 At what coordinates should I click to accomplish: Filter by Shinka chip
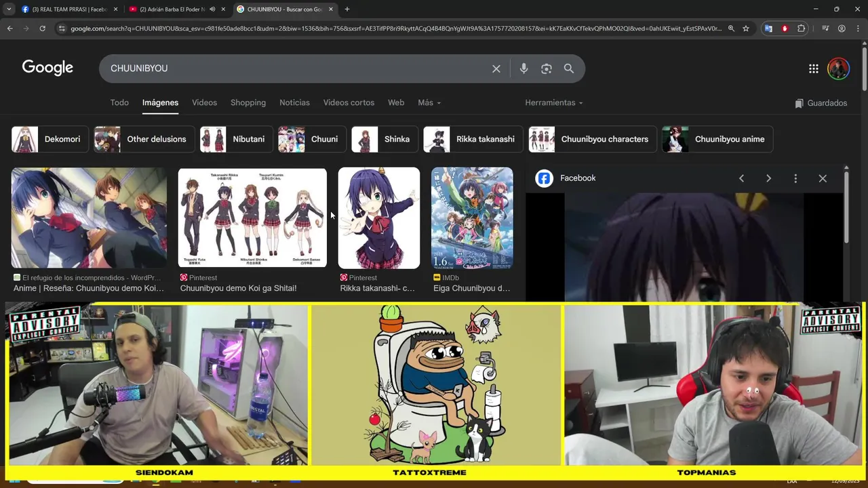click(x=385, y=139)
